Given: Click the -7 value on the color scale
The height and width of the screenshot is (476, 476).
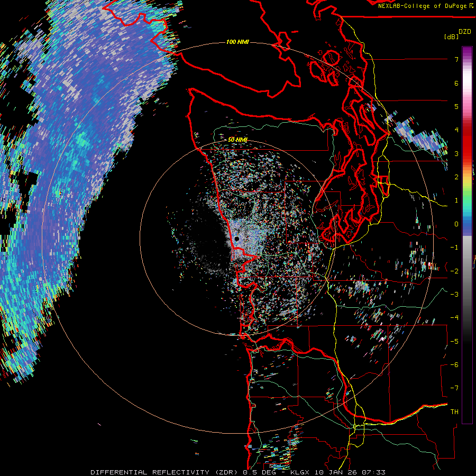Looking at the screenshot, I should point(454,388).
